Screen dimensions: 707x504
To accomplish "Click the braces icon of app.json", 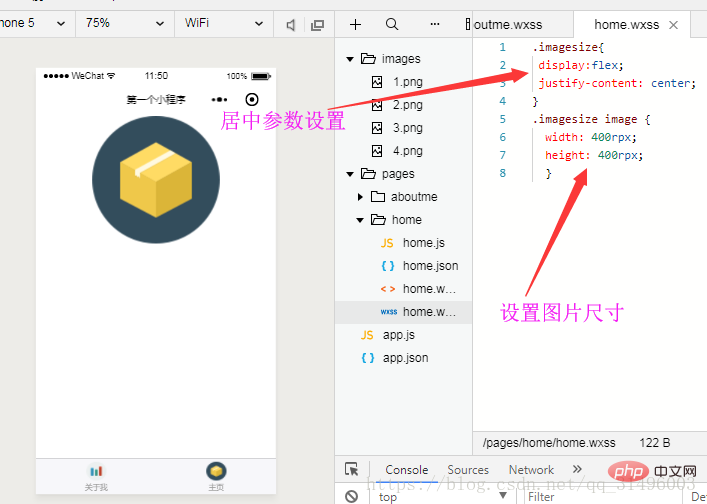I will 367,358.
